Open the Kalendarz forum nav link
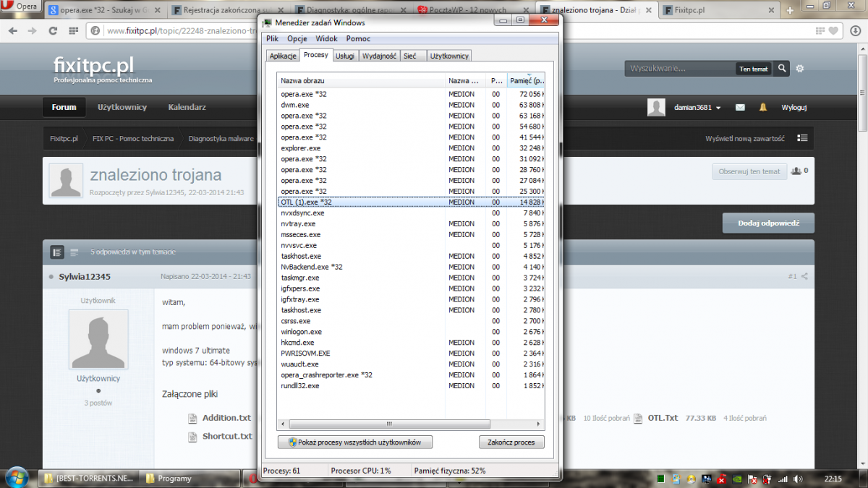The width and height of the screenshot is (868, 488). click(187, 107)
